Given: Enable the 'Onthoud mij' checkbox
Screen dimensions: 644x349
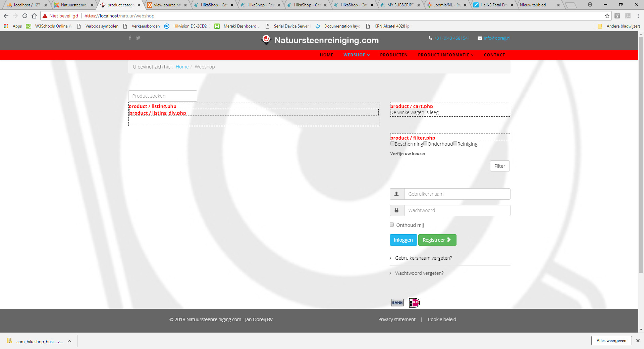Looking at the screenshot, I should click(392, 225).
